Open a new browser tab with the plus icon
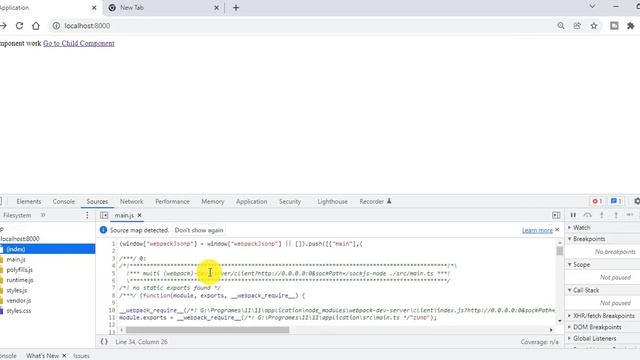The width and height of the screenshot is (640, 360). 236,8
